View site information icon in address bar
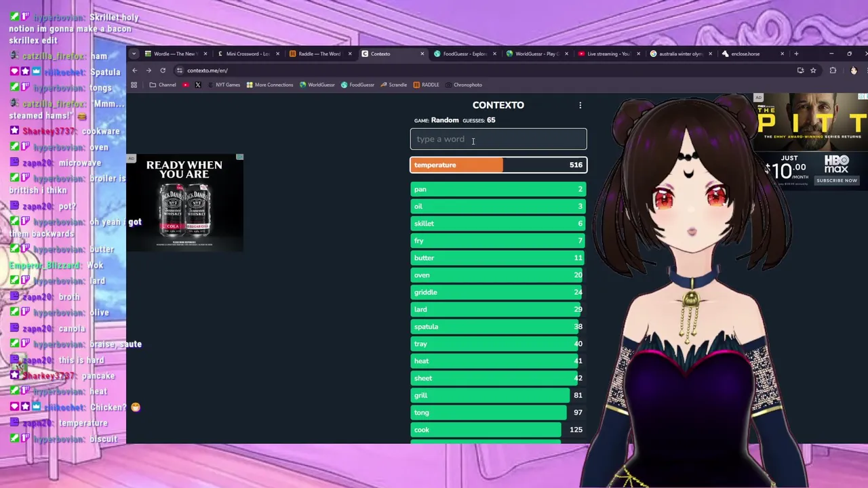Screen dimensions: 868x488 tap(180, 70)
